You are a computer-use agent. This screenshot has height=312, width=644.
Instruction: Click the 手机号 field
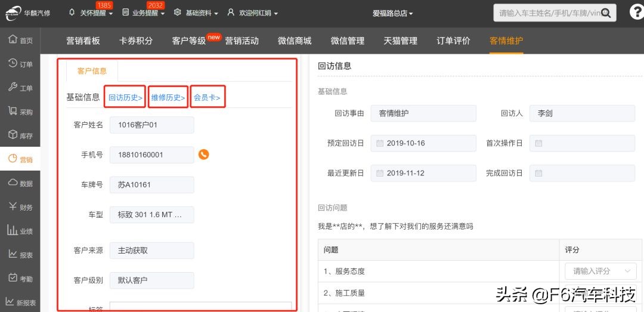click(151, 155)
